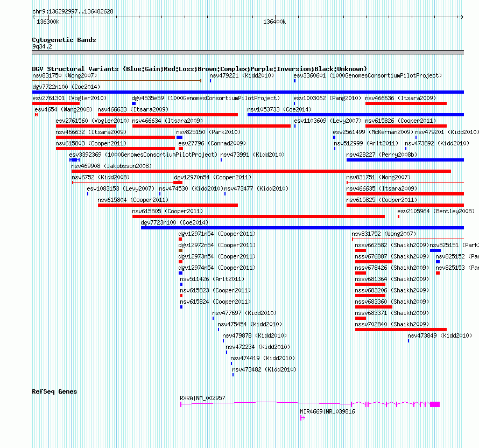Screen dimensions: 479x448
Task: Click the dgv12970n54 (Cooper2011) red marker
Action: [x=178, y=183]
